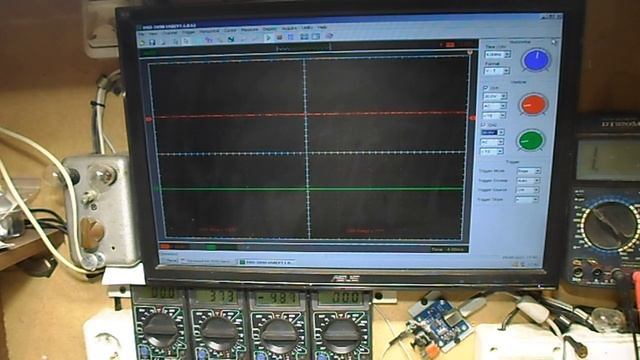Open the Channel menu
Screen dimensions: 640x360
(x=170, y=33)
